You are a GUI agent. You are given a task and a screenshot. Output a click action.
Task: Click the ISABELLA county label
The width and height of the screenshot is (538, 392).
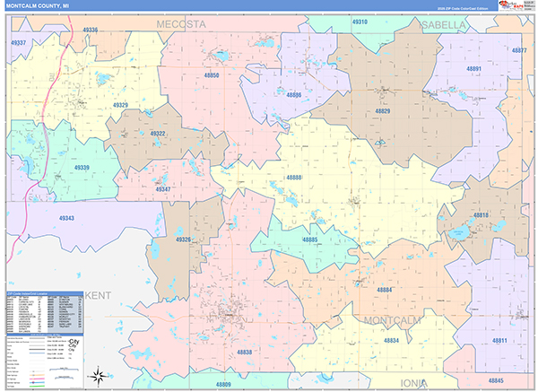point(443,25)
